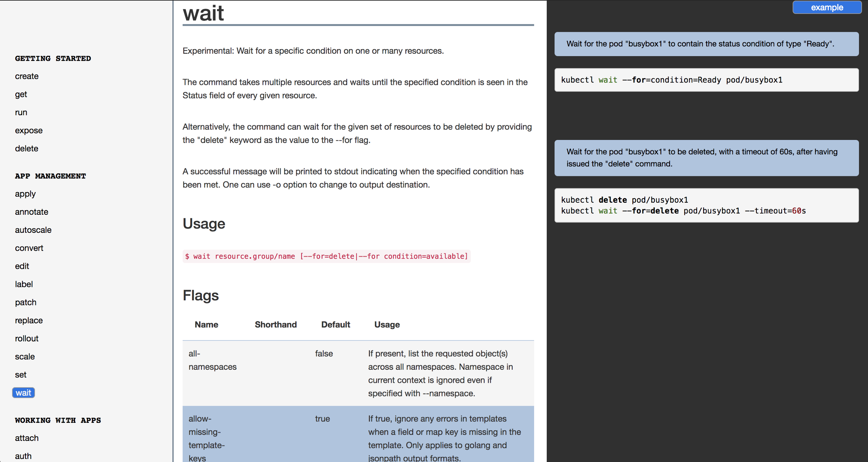
Task: Open the create command link
Action: click(27, 76)
